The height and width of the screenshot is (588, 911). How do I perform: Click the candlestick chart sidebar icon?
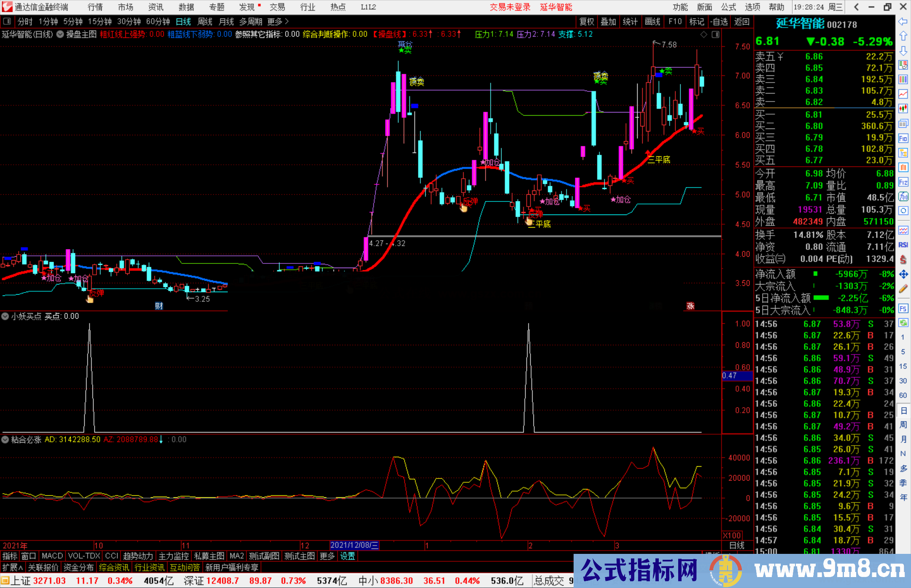[903, 108]
